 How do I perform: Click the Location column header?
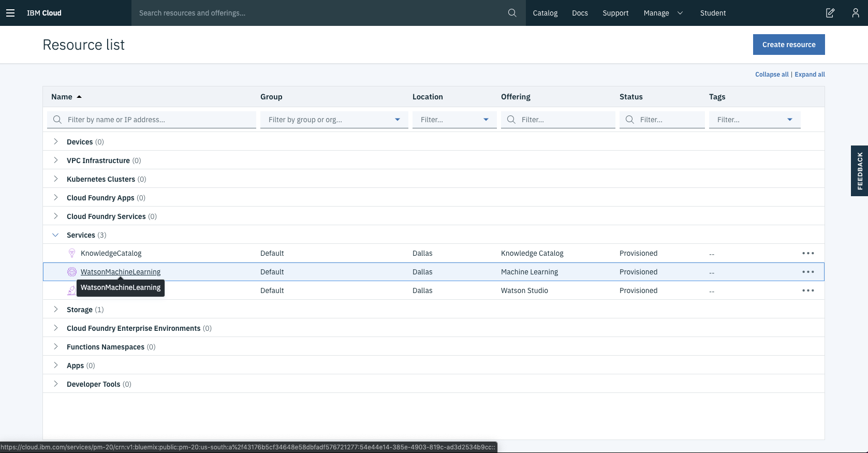(x=428, y=97)
